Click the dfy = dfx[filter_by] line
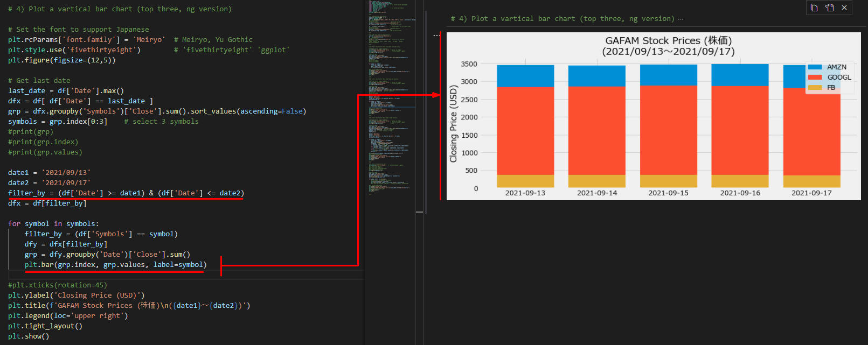868x345 pixels. (66, 244)
